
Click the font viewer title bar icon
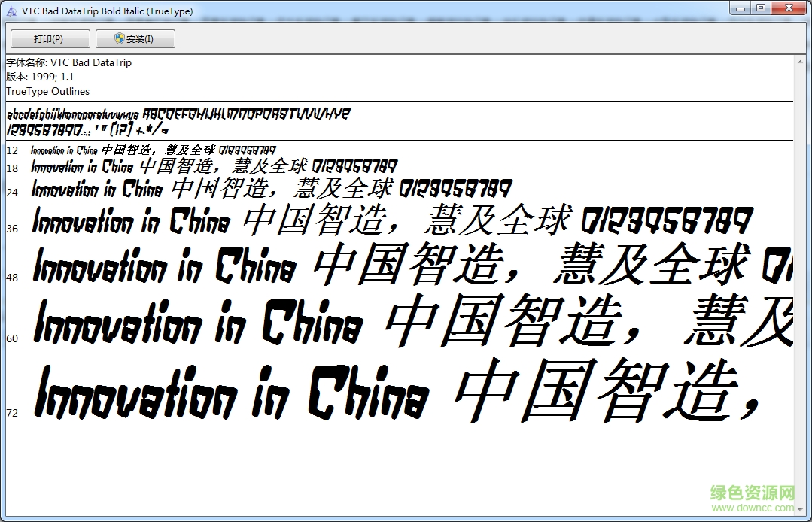11,11
